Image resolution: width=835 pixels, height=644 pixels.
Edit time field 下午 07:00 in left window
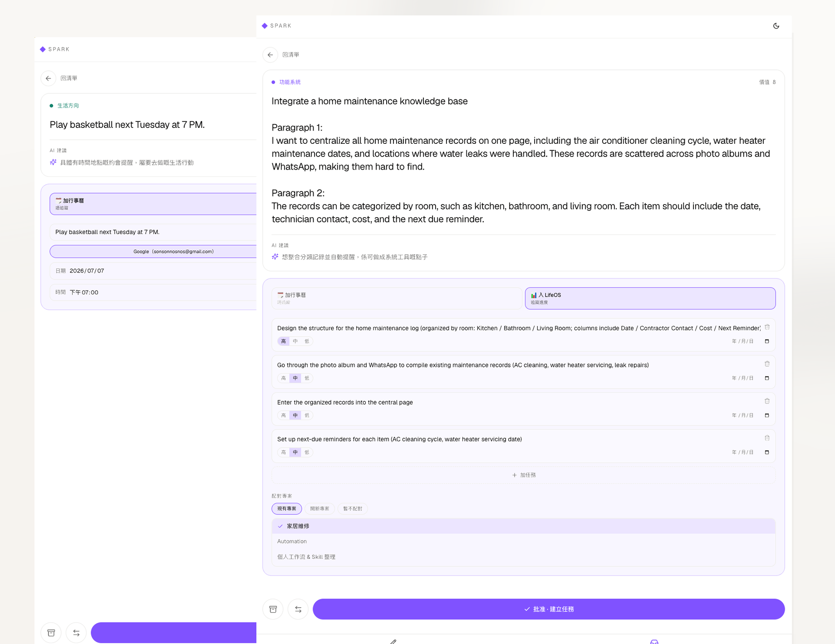[153, 293]
